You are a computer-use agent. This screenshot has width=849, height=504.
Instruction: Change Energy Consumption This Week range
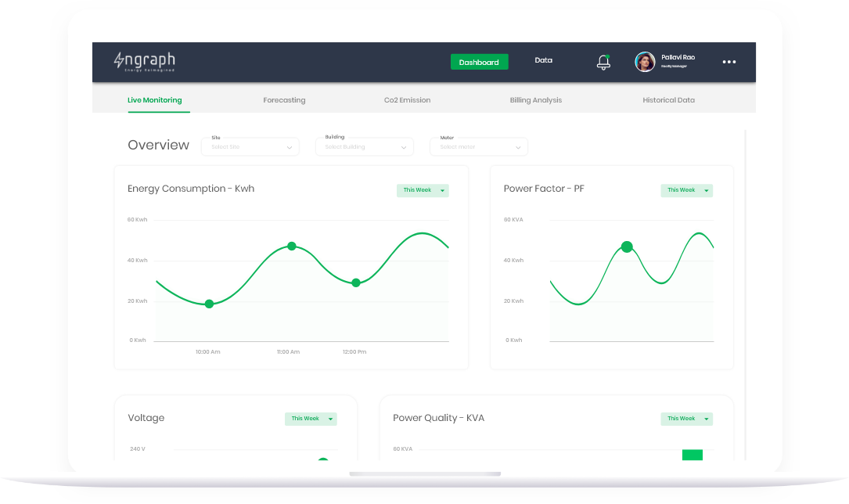[x=423, y=190]
